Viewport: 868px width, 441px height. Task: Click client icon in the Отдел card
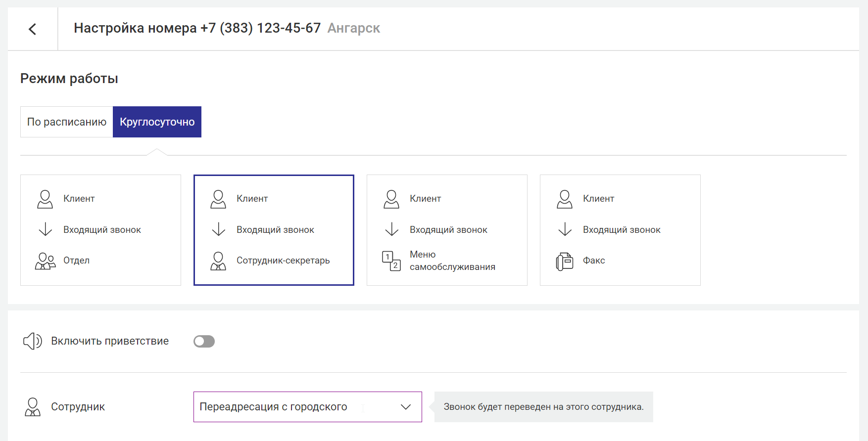click(45, 199)
